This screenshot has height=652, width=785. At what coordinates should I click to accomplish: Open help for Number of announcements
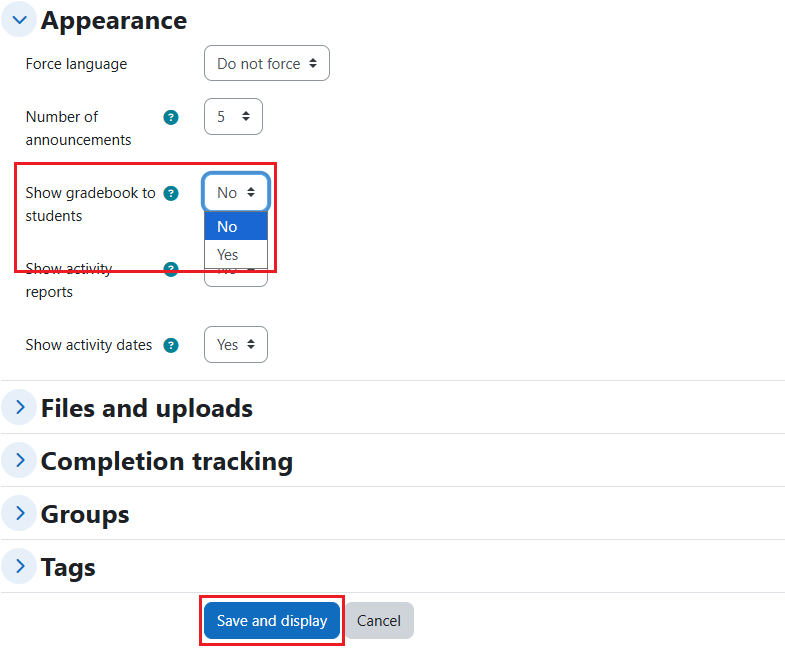pyautogui.click(x=171, y=117)
